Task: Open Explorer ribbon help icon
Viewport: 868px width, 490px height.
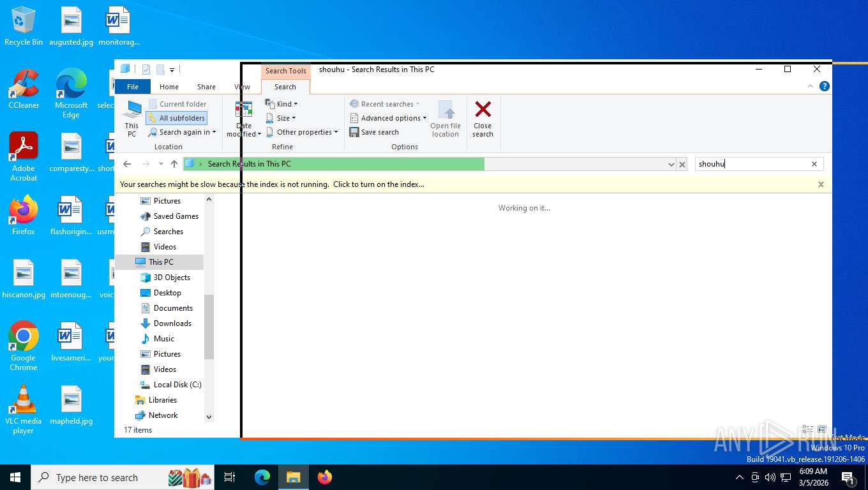Action: point(825,86)
